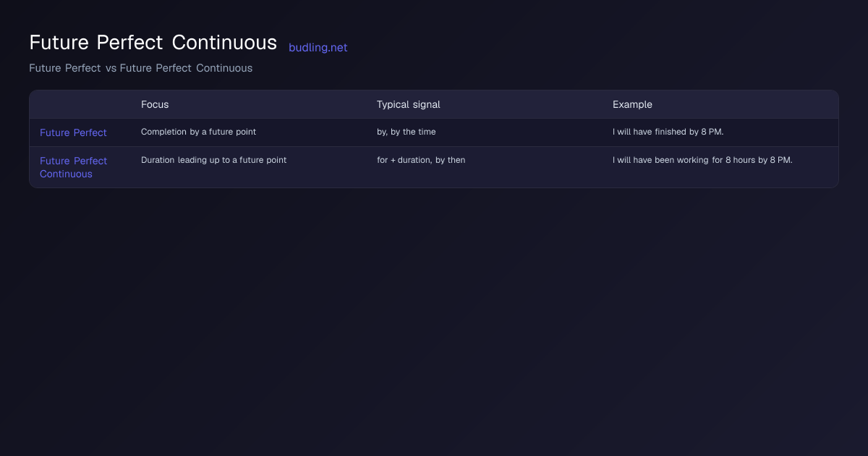The height and width of the screenshot is (456, 868).
Task: Select the Future Perfect Continuous row label
Action: tap(73, 167)
